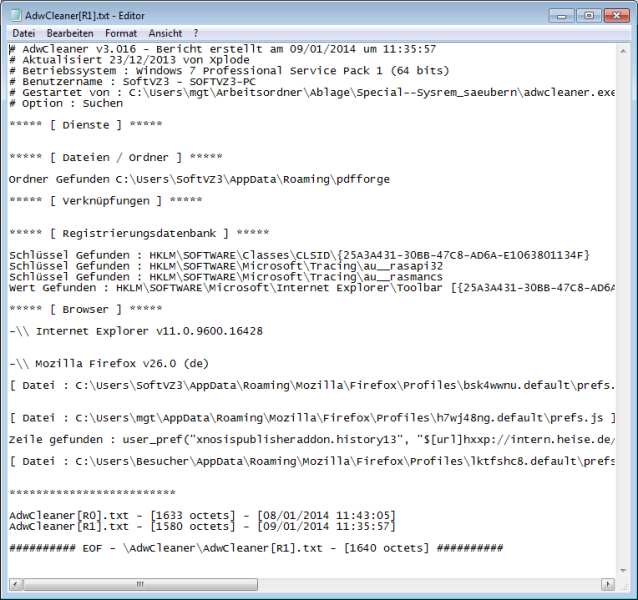The height and width of the screenshot is (600, 638).
Task: Click the 'Tracing\au__rasmancs' registry line
Action: pos(226,277)
